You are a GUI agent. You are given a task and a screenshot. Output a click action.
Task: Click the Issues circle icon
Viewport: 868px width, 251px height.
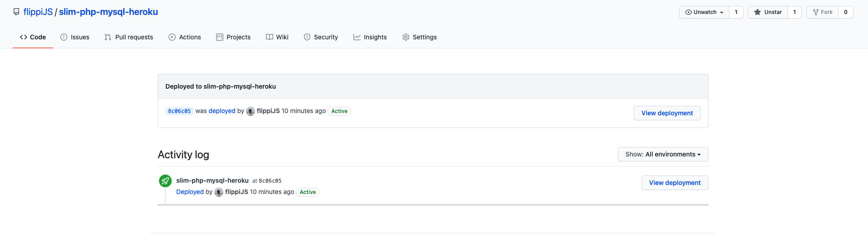tap(64, 37)
